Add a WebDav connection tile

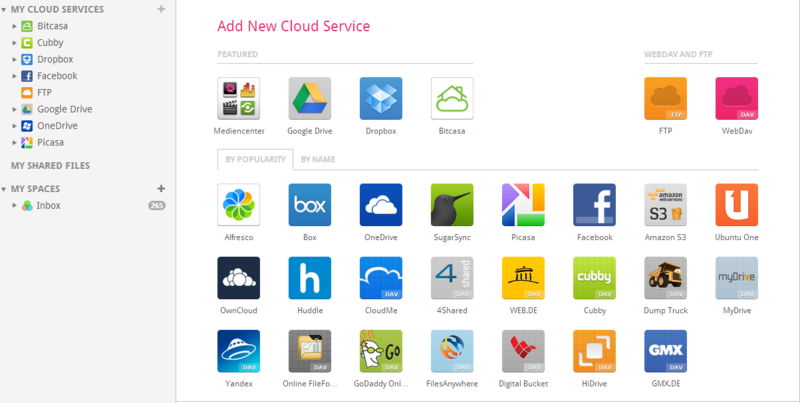point(737,98)
